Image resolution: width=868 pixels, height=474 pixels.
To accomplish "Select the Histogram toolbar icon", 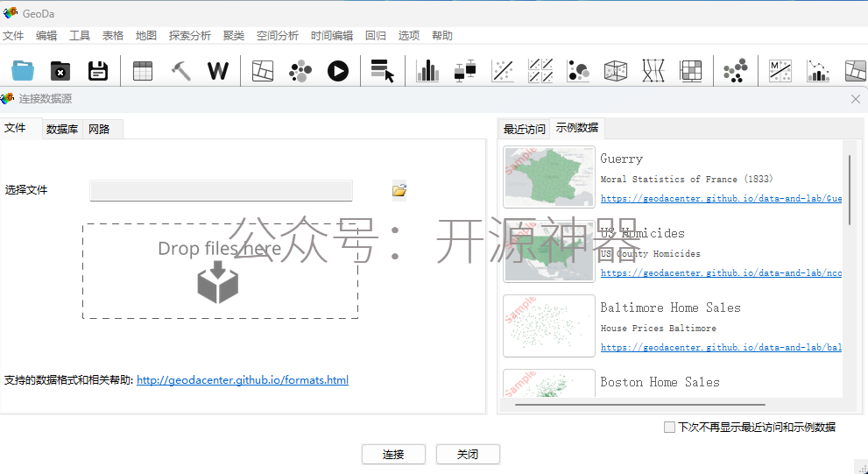I will click(427, 71).
